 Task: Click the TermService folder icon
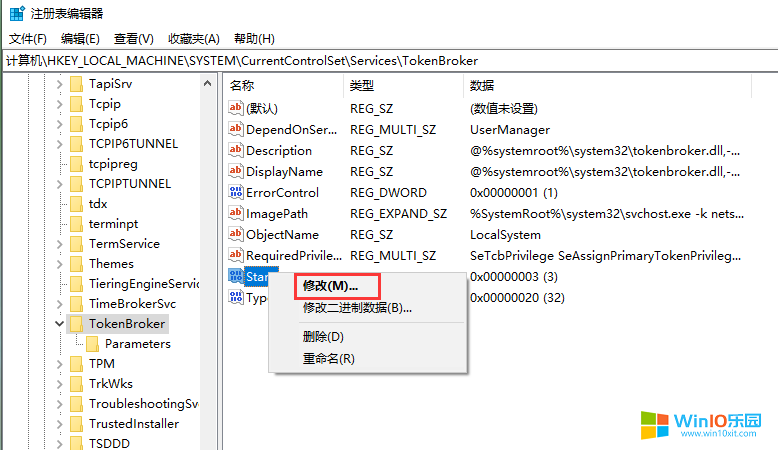76,244
